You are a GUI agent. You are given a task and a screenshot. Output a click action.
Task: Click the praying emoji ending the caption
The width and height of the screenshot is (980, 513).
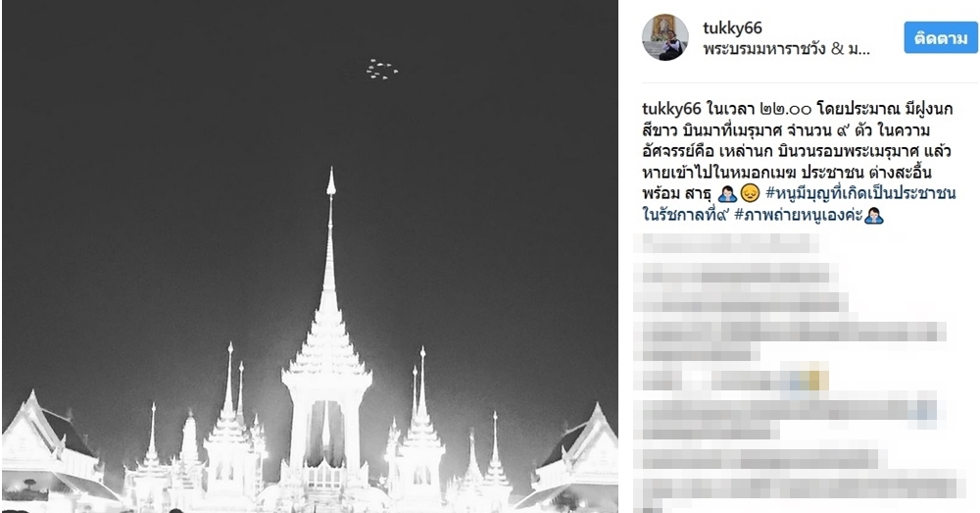(874, 215)
